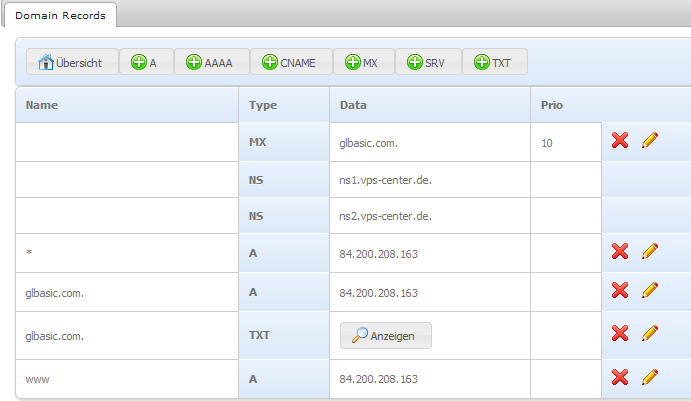This screenshot has height=401, width=691.
Task: Show TXT data with Anzeigen button
Action: (x=386, y=336)
